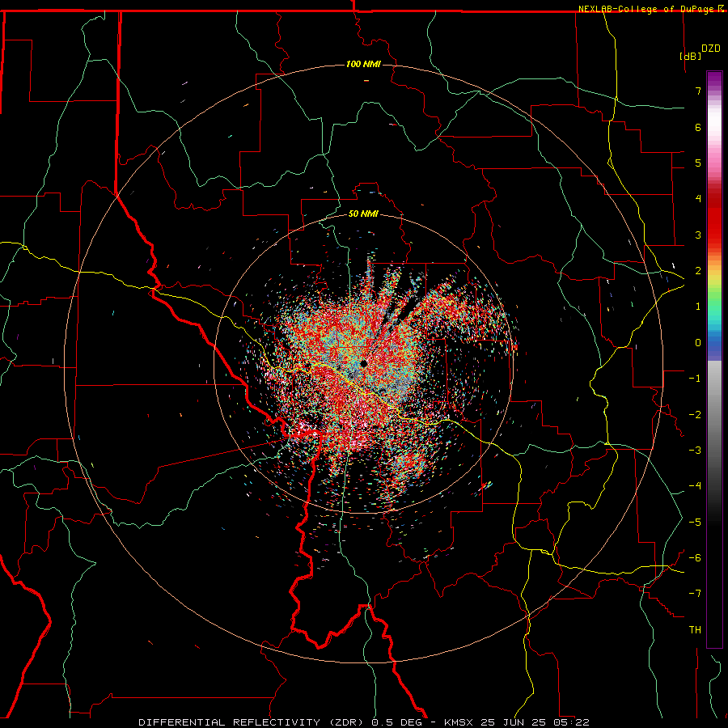Click the NEXLAB-College of DuPage credit text
The width and height of the screenshot is (728, 728).
click(x=646, y=9)
